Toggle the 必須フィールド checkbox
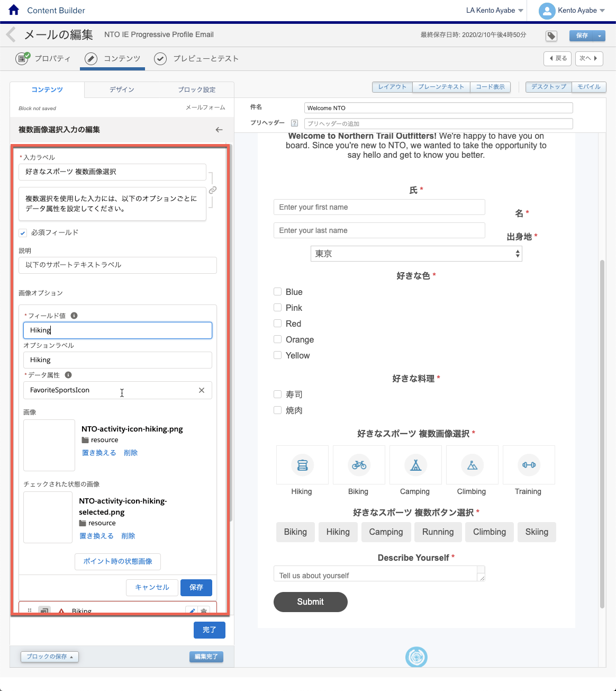Viewport: 616px width, 691px height. click(23, 233)
